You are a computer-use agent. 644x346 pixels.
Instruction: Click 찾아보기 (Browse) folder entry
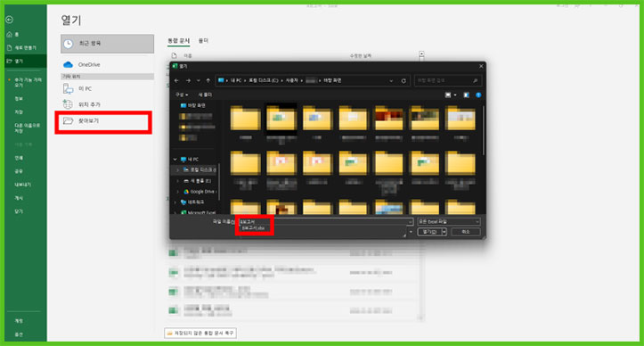[103, 121]
